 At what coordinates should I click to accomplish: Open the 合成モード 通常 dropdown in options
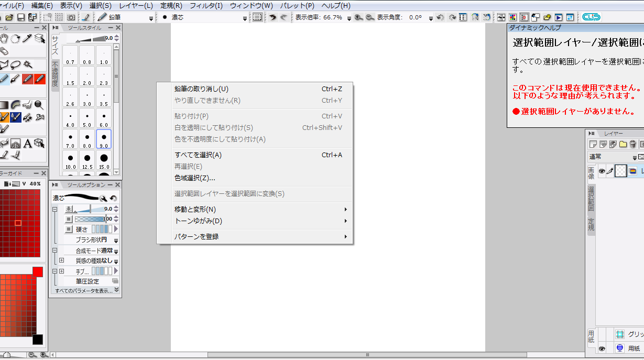116,250
